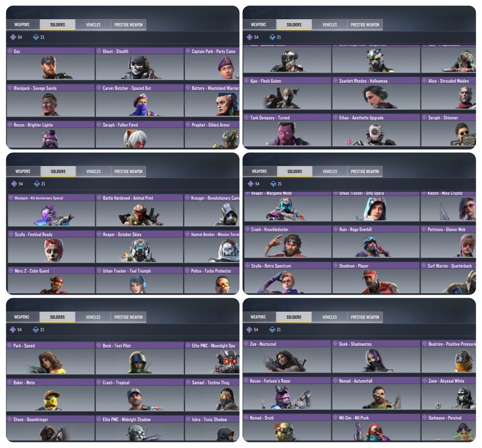Click purple gem icon showing 54 in top-left panel
Viewport: 482px width, 448px height.
tap(13, 37)
